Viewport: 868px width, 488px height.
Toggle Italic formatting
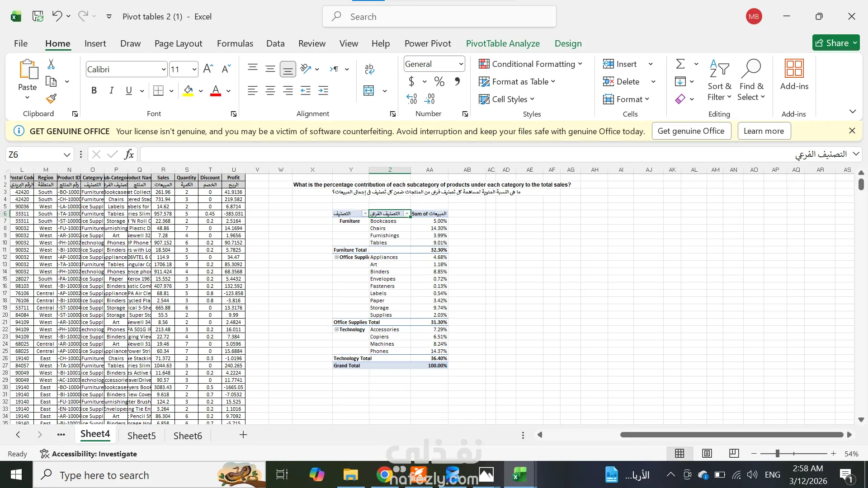[x=111, y=90]
